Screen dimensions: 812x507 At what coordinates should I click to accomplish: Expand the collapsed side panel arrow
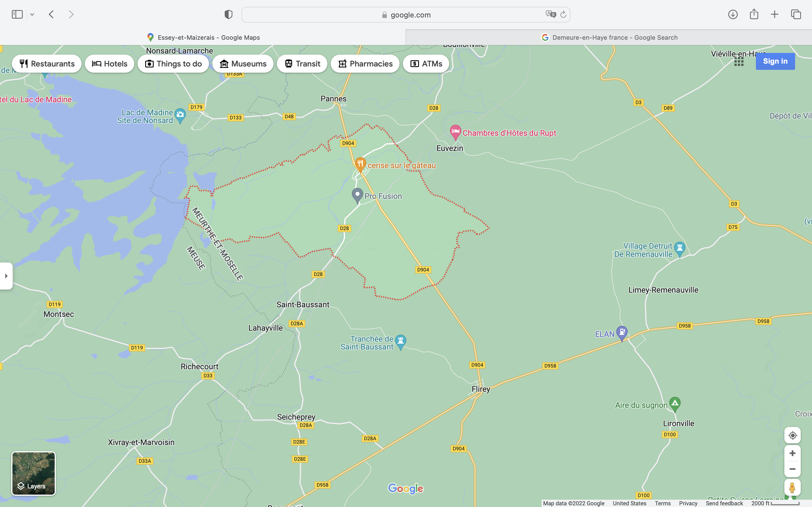6,276
